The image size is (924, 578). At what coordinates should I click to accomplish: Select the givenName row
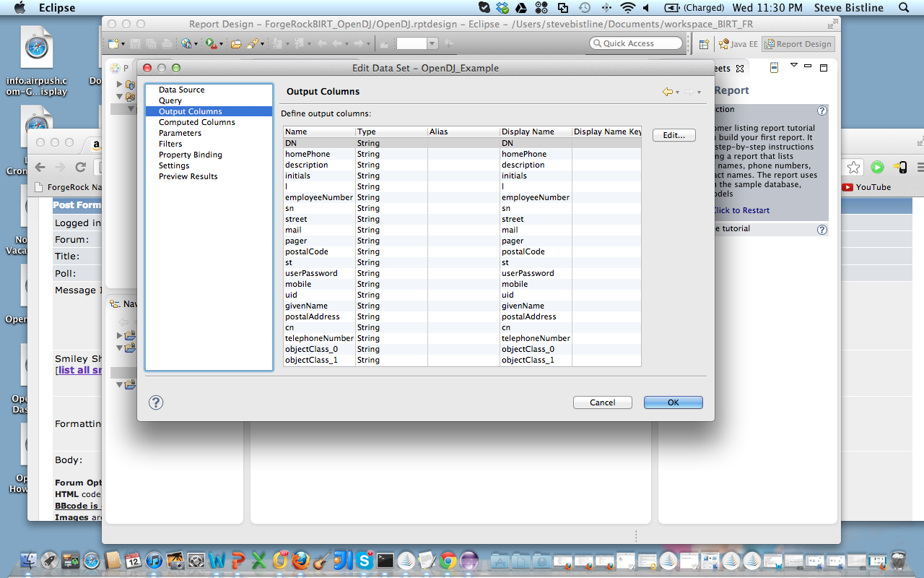pyautogui.click(x=462, y=306)
